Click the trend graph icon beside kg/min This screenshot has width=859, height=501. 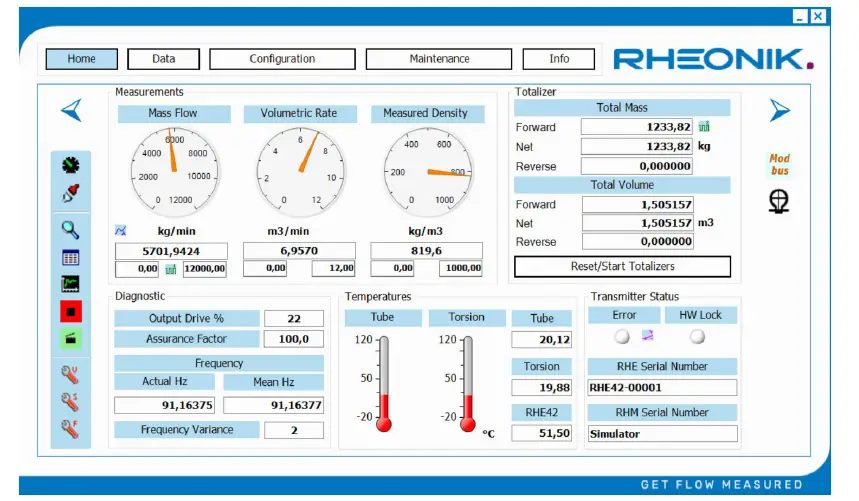121,231
